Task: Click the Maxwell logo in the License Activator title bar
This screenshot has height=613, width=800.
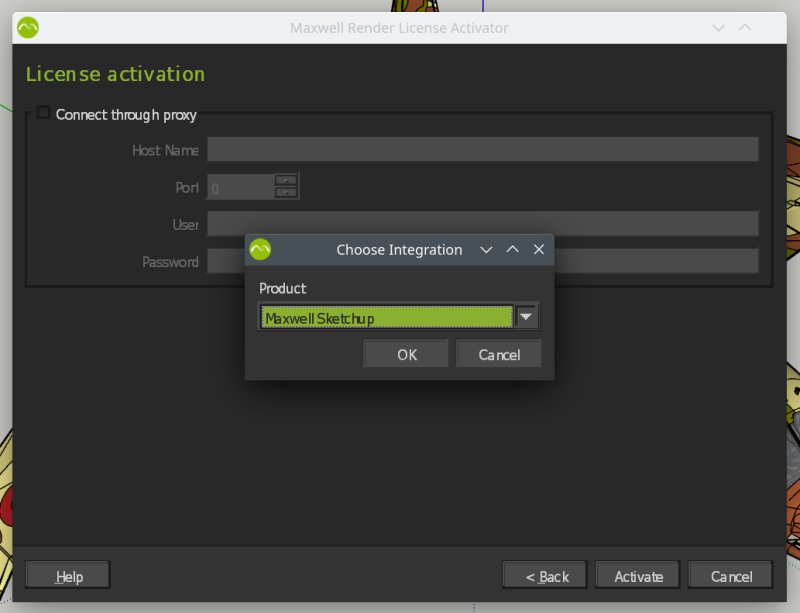Action: 28,27
